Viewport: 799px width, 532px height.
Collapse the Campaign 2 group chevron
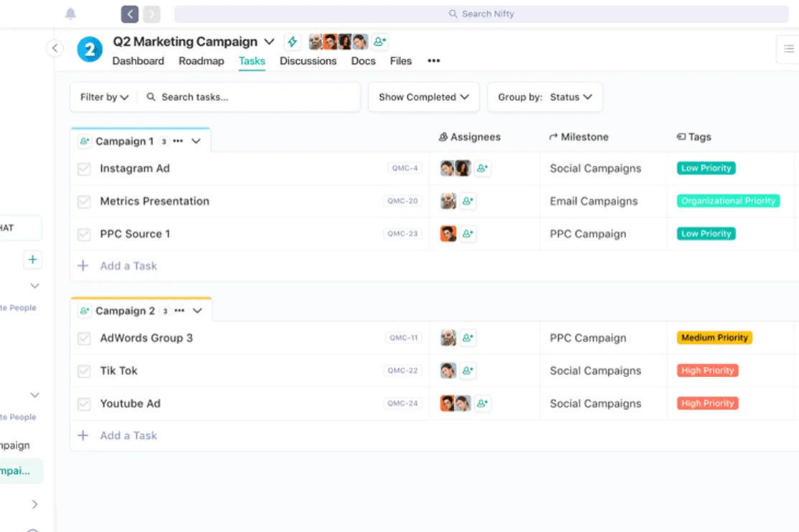tap(197, 311)
